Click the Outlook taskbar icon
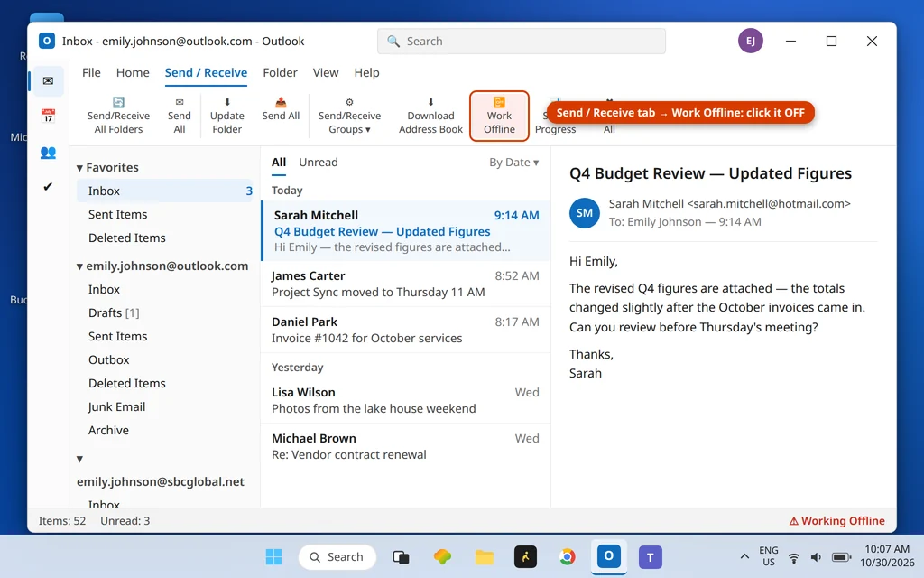This screenshot has height=578, width=924. [x=609, y=556]
